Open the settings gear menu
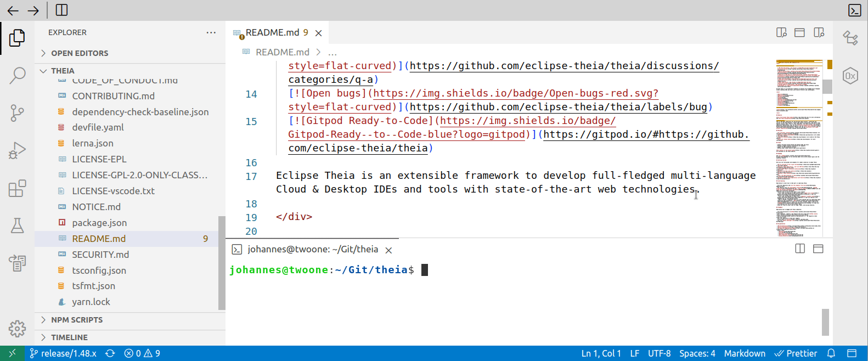This screenshot has height=361, width=868. click(17, 329)
